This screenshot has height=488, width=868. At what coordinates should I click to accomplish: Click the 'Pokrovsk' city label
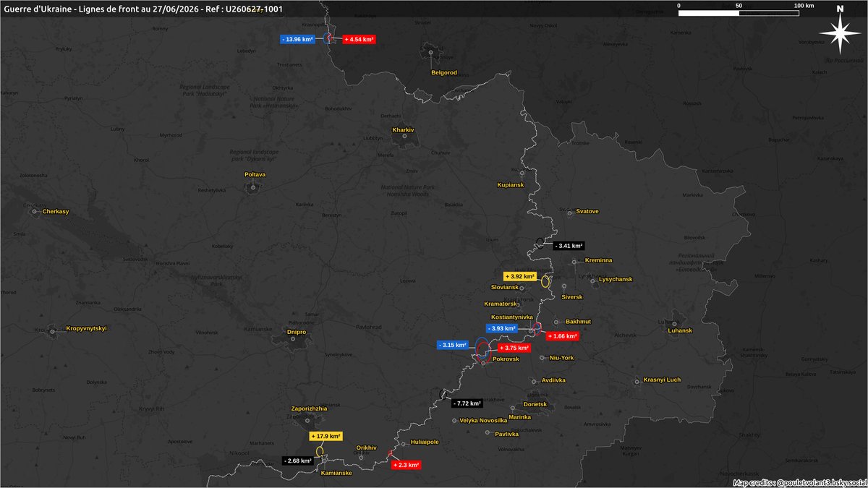[506, 359]
